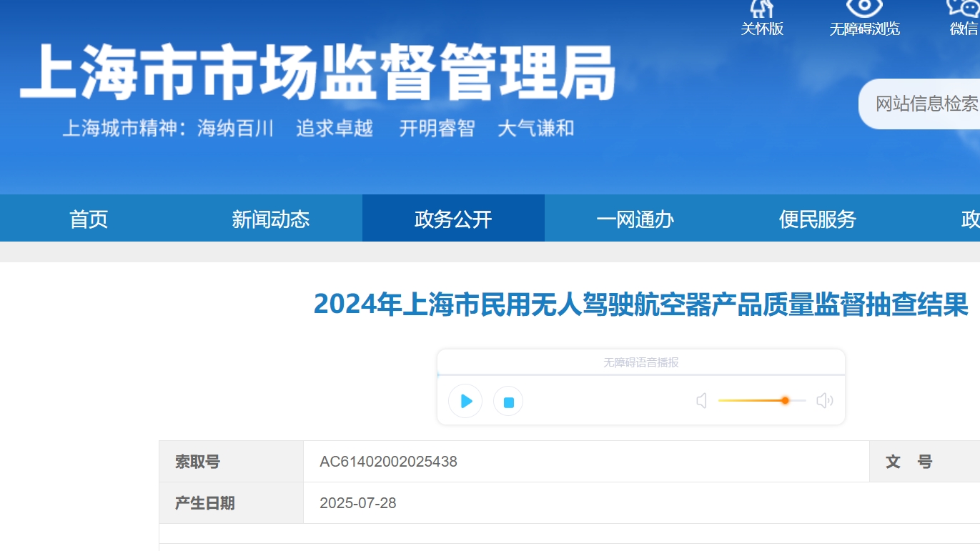The image size is (980, 551).
Task: Click the 上海市市场监督管理局 site title
Action: (317, 74)
